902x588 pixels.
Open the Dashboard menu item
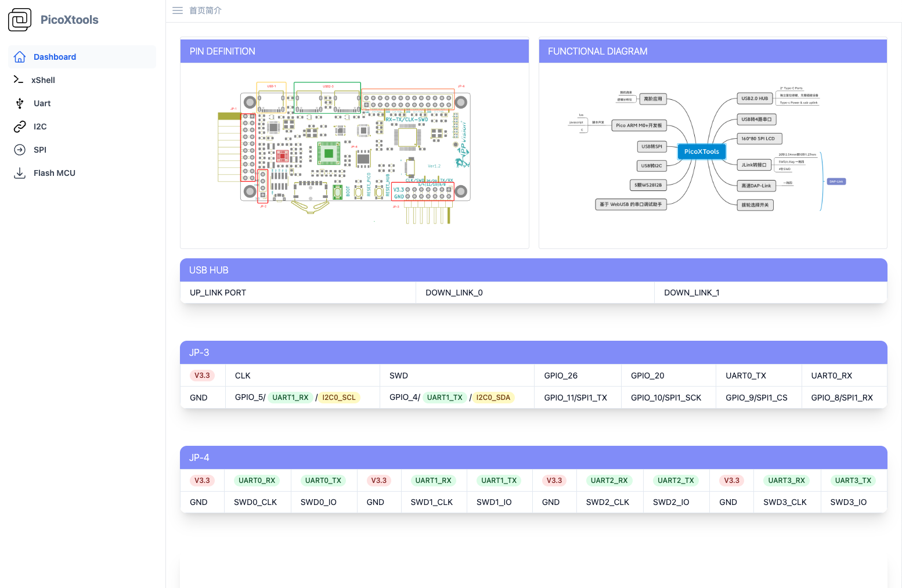[82, 57]
